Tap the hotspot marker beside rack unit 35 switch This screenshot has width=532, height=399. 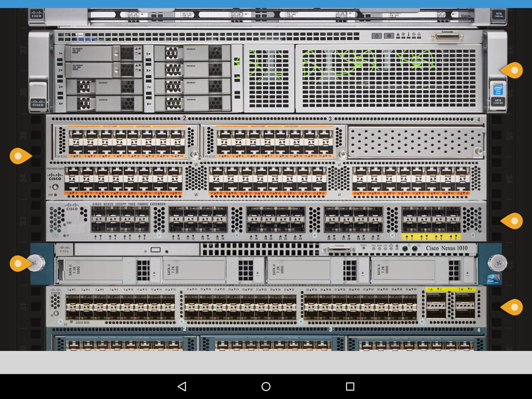click(x=21, y=156)
